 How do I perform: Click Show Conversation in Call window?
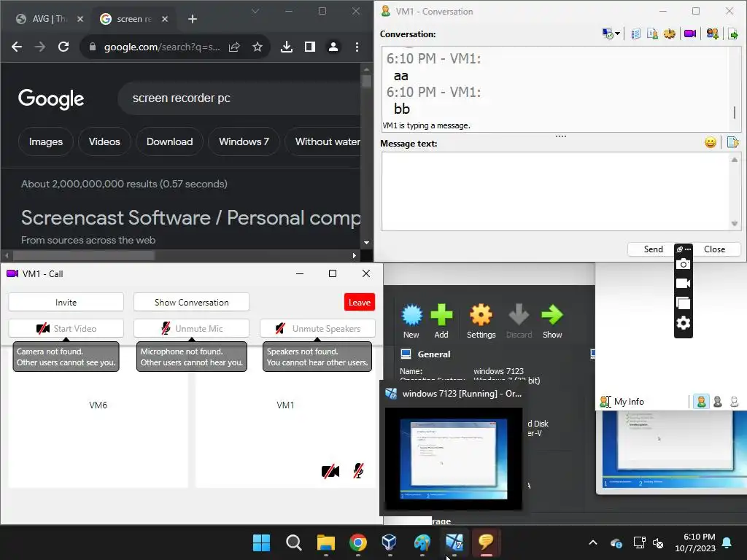click(192, 303)
